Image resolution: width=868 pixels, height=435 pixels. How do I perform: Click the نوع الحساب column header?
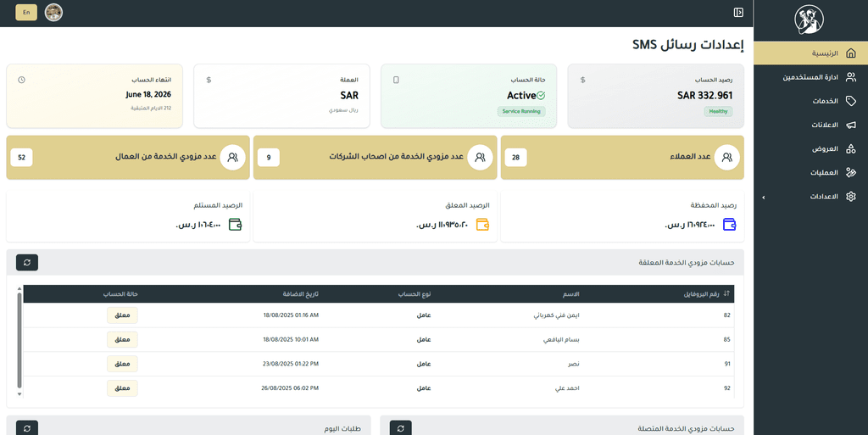[x=415, y=294]
